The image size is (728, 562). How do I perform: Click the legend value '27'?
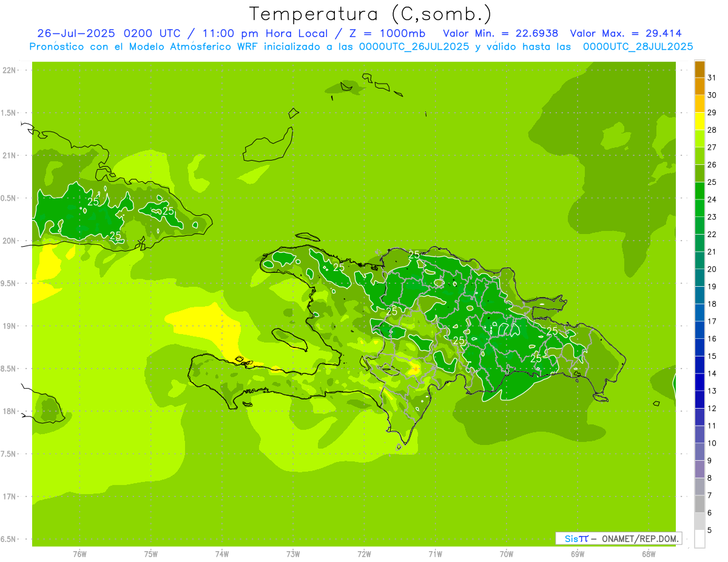click(712, 147)
